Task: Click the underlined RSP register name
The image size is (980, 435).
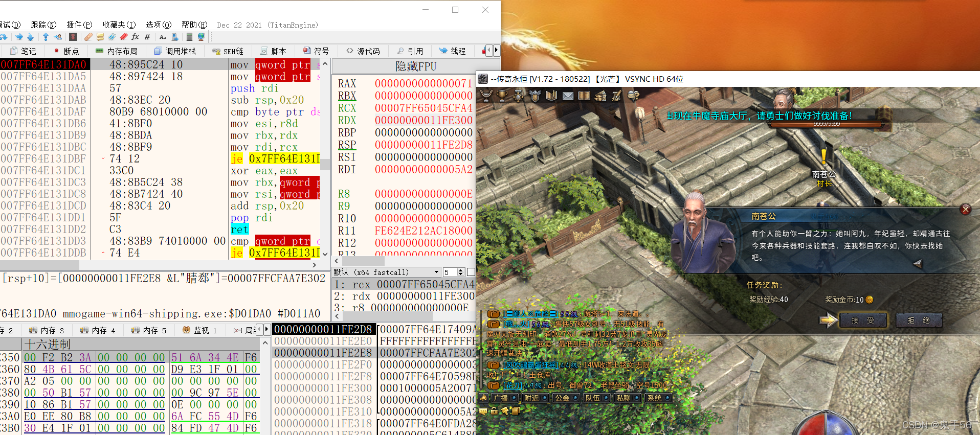Action: coord(347,145)
